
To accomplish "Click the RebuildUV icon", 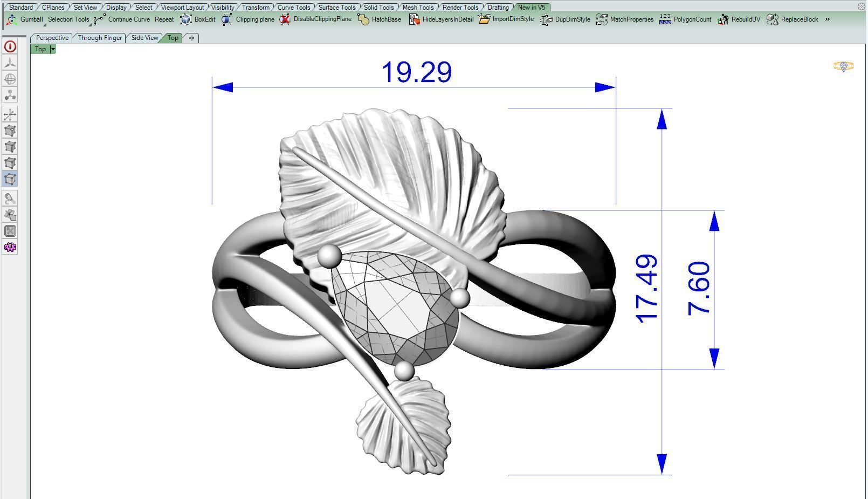I will [723, 19].
